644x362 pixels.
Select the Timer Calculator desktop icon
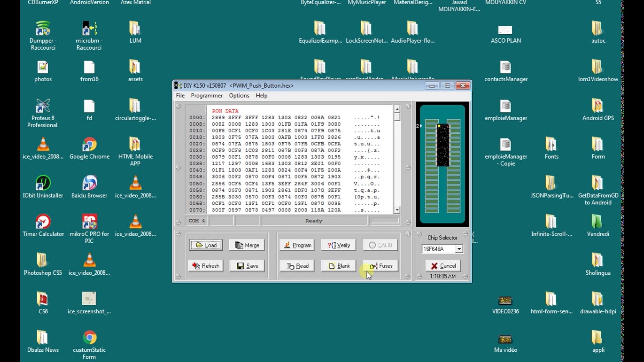43,226
